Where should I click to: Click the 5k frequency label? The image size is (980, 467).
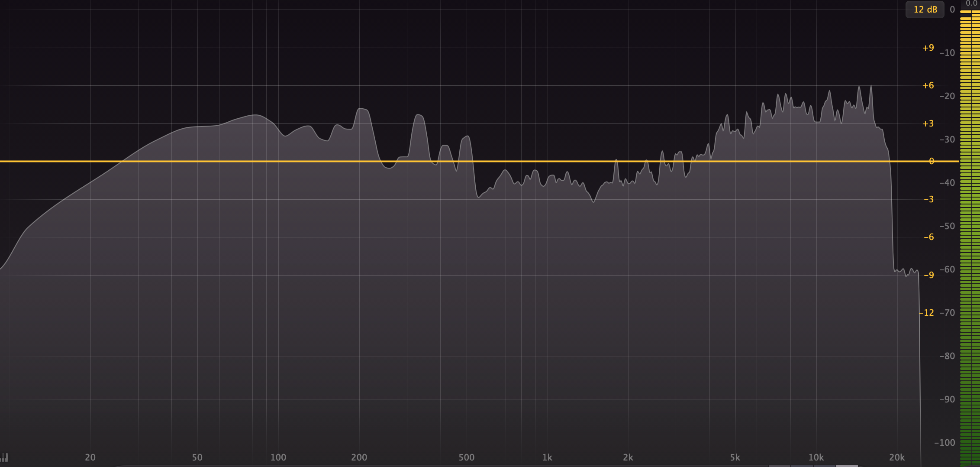click(735, 457)
